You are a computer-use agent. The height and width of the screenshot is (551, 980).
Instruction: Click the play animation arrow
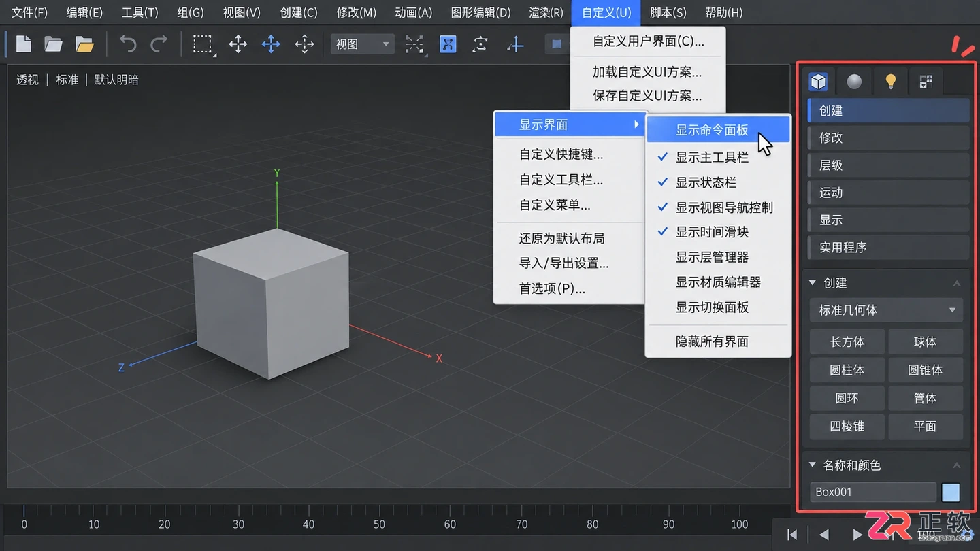pos(857,535)
